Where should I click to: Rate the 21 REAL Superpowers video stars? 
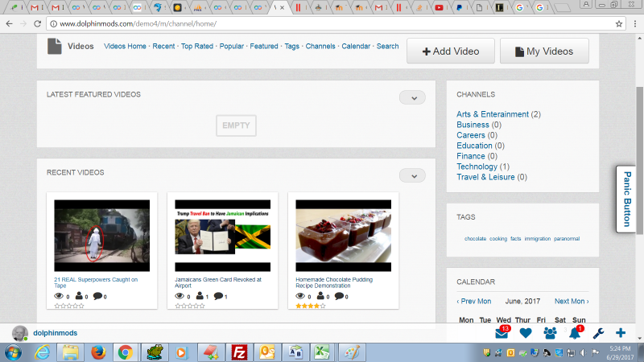69,306
